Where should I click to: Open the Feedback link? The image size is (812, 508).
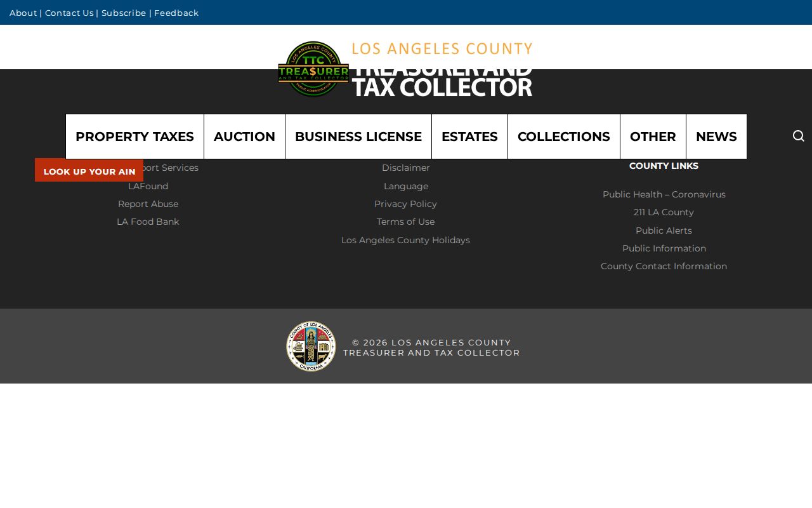[176, 13]
